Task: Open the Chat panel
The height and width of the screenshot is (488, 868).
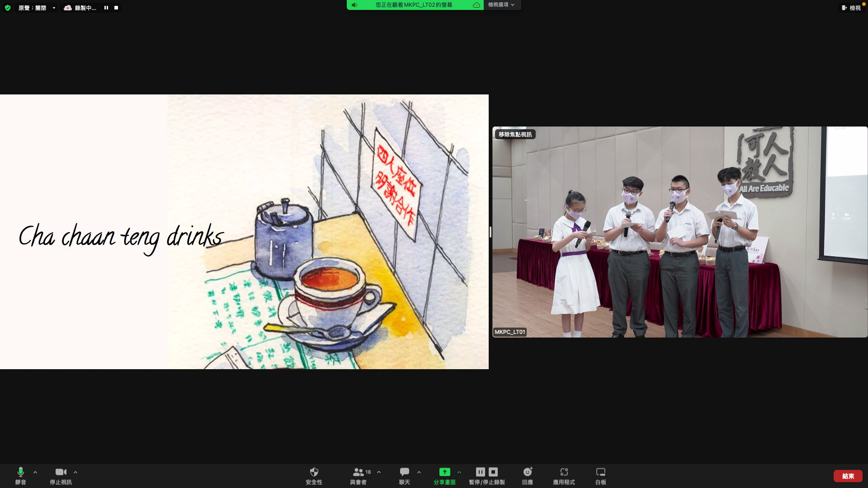Action: [x=404, y=476]
